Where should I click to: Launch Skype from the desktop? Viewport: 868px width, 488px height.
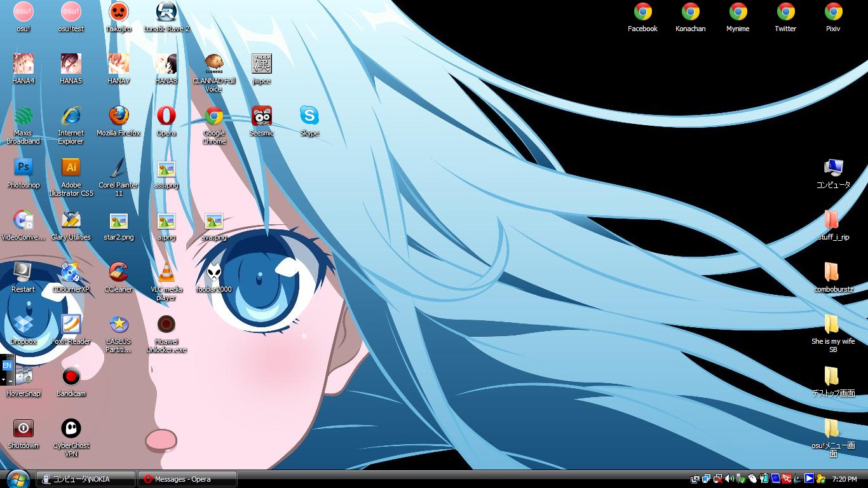coord(309,121)
